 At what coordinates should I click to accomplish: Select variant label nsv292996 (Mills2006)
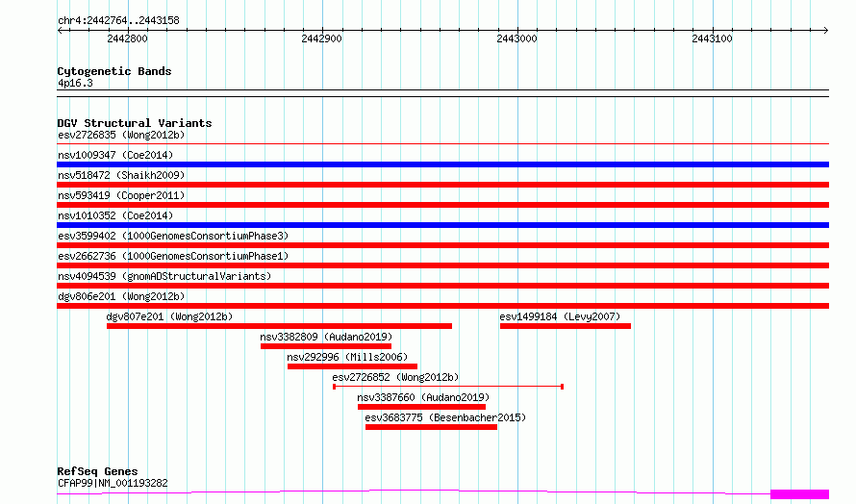coord(347,357)
